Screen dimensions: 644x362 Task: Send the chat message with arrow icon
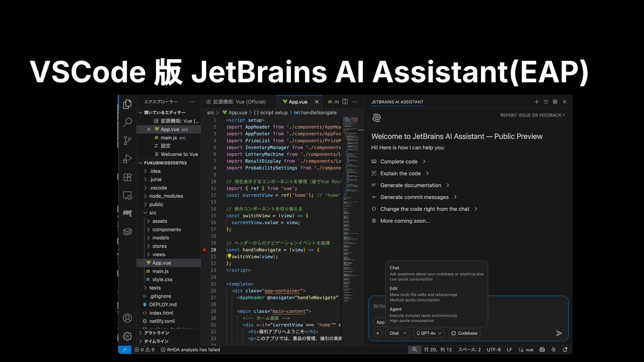(x=559, y=333)
